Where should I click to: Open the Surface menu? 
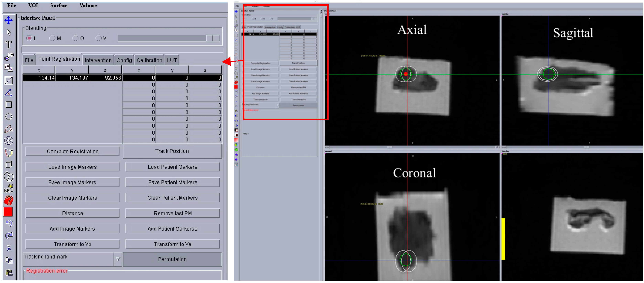[59, 6]
